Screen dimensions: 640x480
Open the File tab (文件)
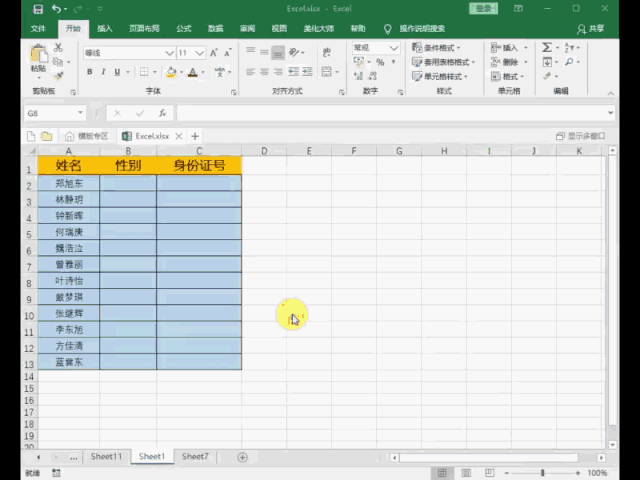point(38,29)
